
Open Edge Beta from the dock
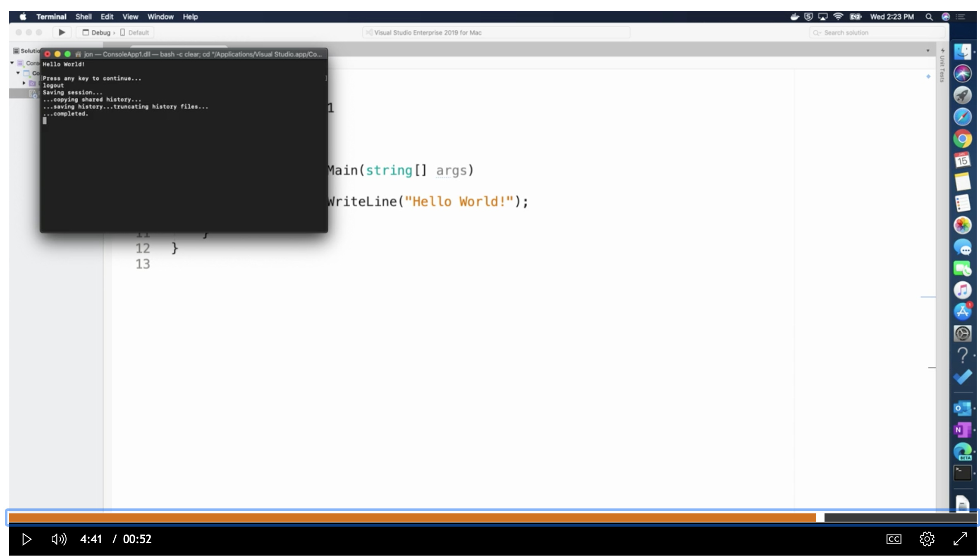coord(962,452)
